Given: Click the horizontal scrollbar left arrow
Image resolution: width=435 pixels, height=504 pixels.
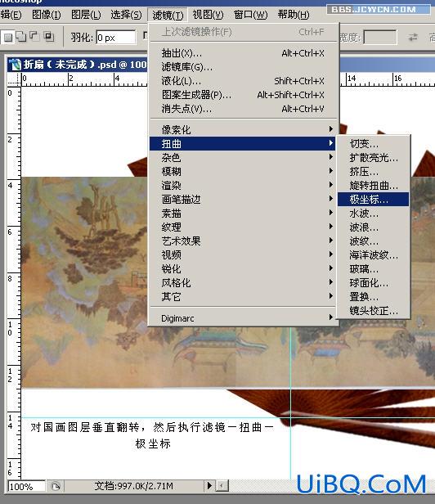Looking at the screenshot, I should pyautogui.click(x=222, y=486).
